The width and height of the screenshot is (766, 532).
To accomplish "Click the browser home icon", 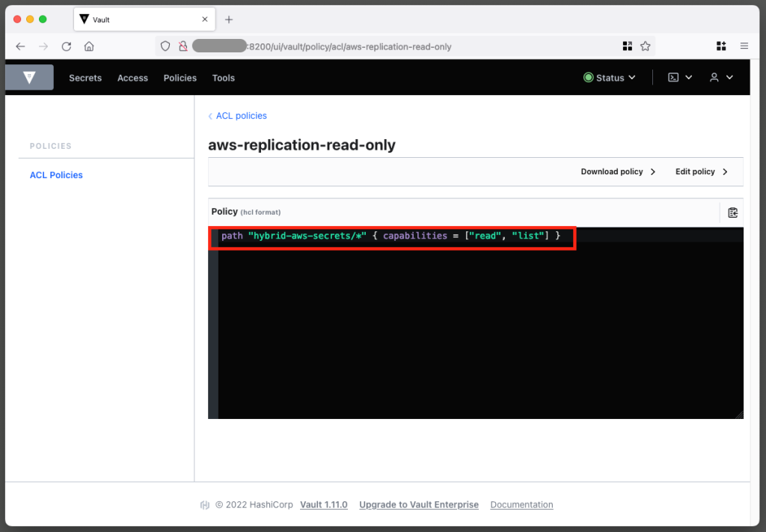I will pos(88,46).
